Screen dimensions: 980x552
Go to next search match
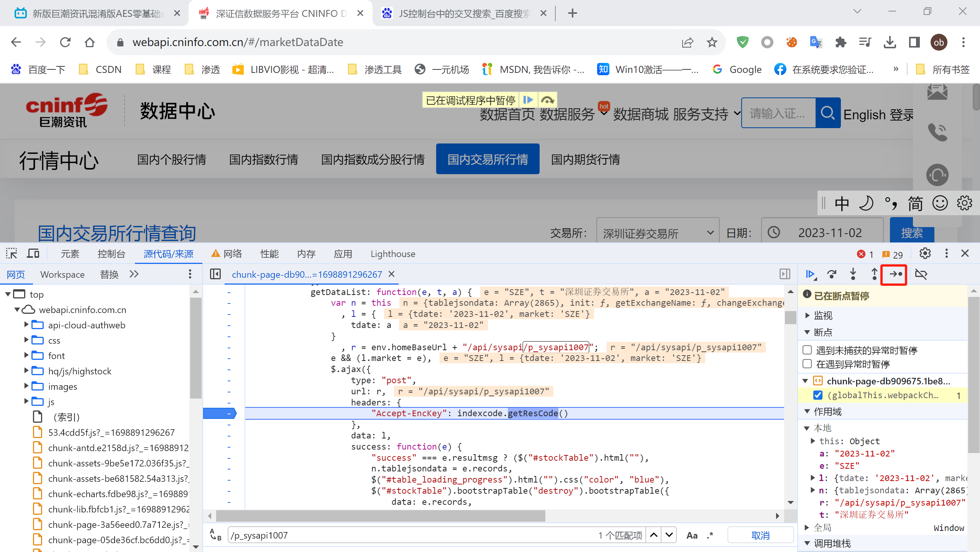click(669, 536)
